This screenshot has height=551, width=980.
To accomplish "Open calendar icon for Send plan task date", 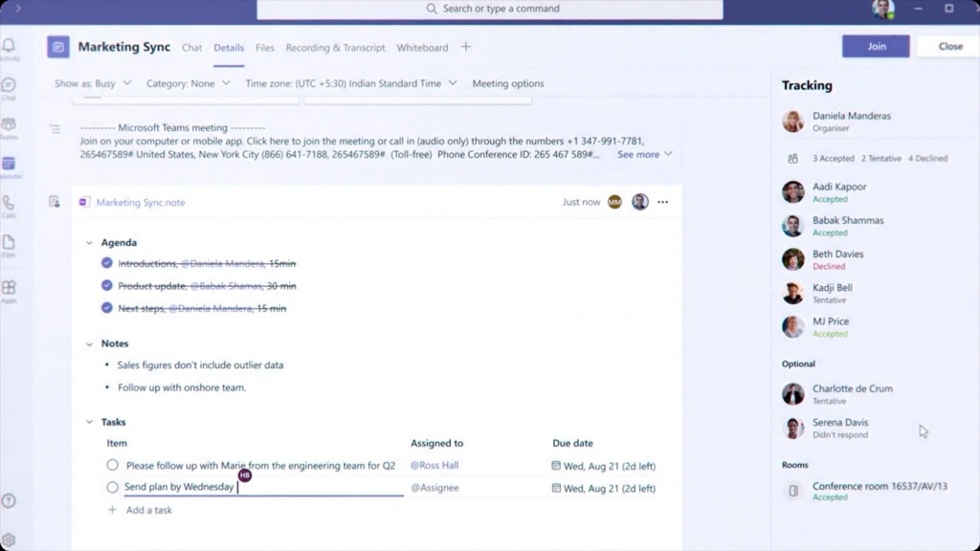I will (x=556, y=488).
